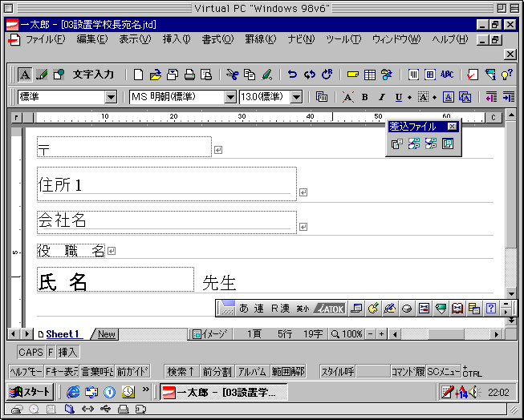
Task: Click the New sheet tab
Action: pos(106,334)
